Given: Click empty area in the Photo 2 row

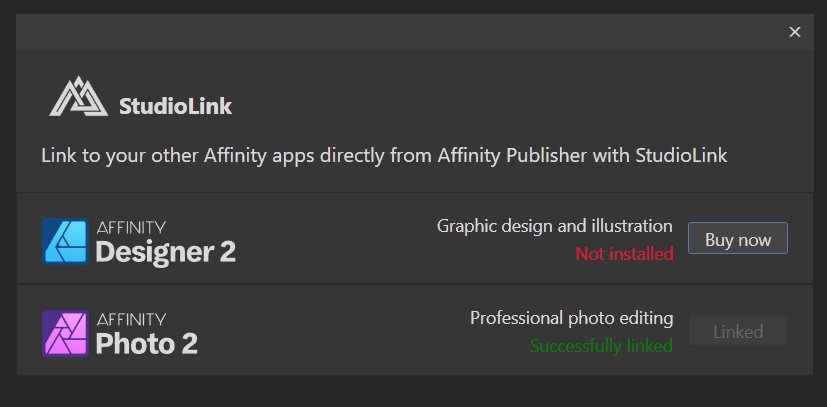Looking at the screenshot, I should tap(332, 331).
